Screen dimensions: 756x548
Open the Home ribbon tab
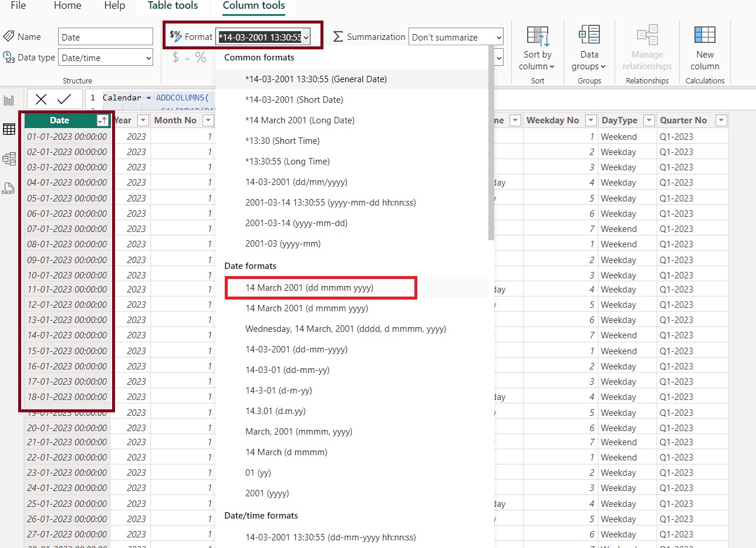[x=67, y=6]
